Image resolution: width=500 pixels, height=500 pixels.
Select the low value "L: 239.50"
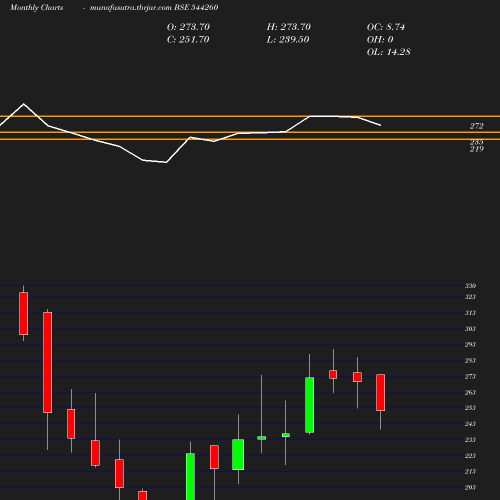288,39
